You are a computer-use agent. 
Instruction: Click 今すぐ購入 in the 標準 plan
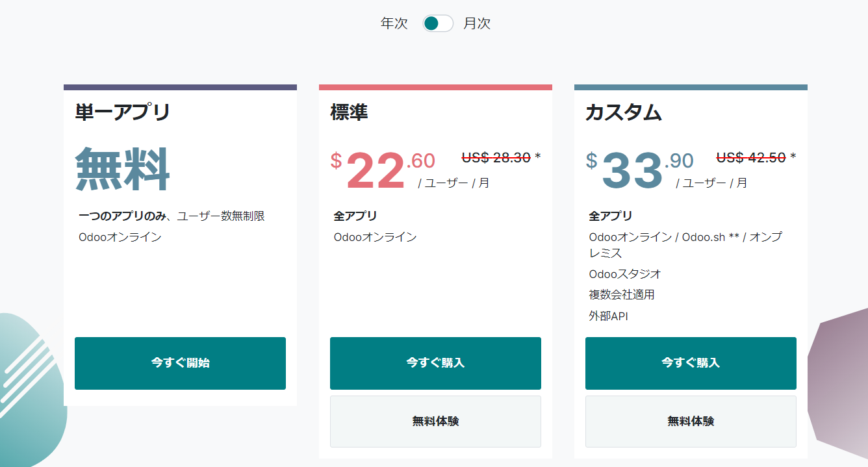[435, 363]
